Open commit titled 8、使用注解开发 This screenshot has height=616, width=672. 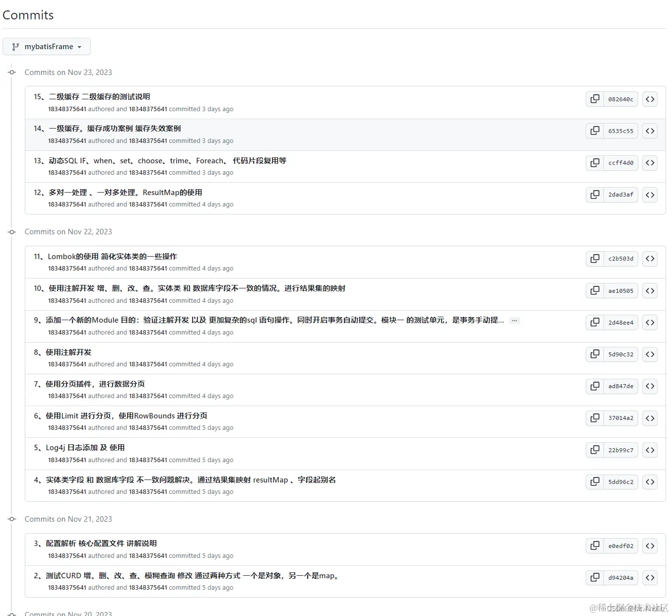pos(63,352)
